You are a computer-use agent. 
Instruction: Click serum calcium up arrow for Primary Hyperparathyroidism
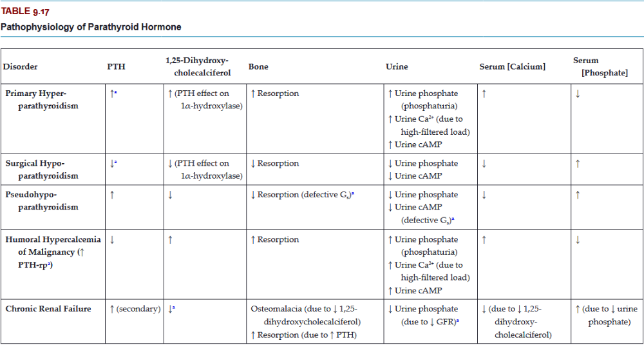coord(484,94)
